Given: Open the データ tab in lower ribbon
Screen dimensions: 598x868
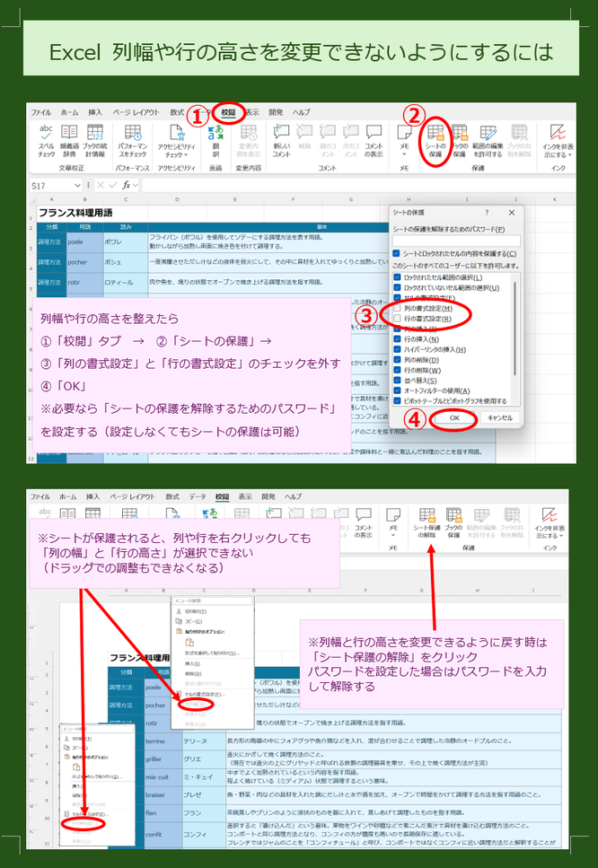Looking at the screenshot, I should [x=198, y=496].
